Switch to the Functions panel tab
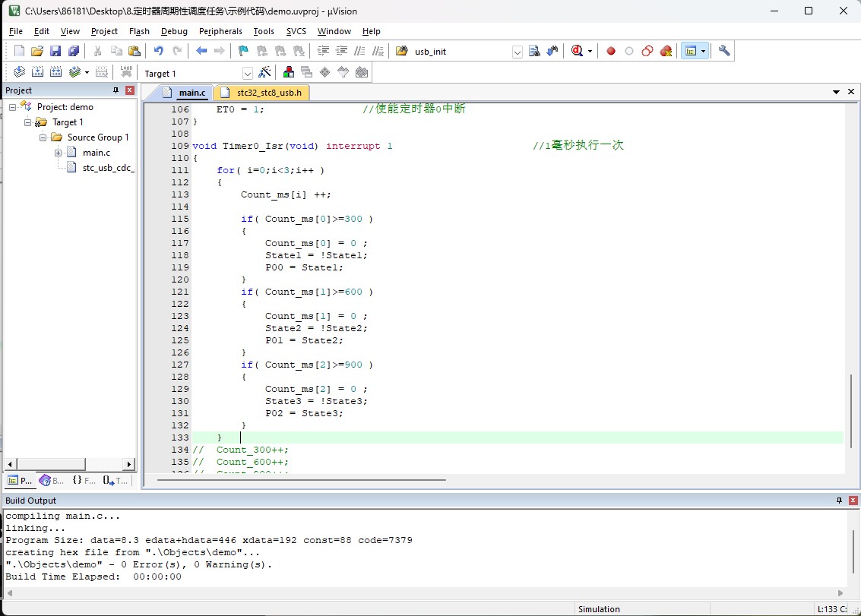861x616 pixels. [x=84, y=481]
